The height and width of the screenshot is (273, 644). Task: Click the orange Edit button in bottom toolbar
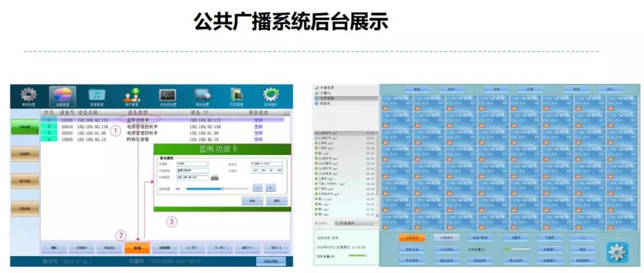click(137, 247)
